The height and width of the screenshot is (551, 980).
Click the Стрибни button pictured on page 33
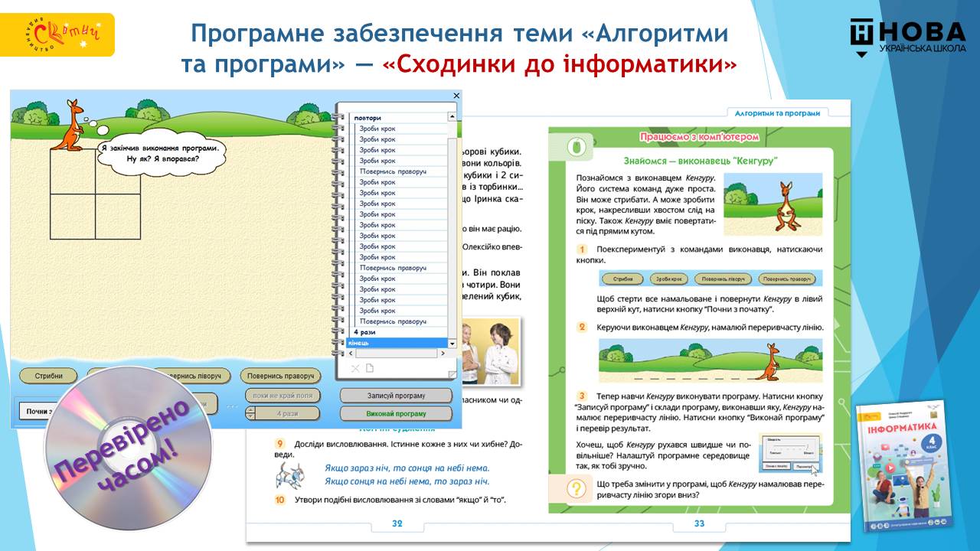(x=622, y=279)
